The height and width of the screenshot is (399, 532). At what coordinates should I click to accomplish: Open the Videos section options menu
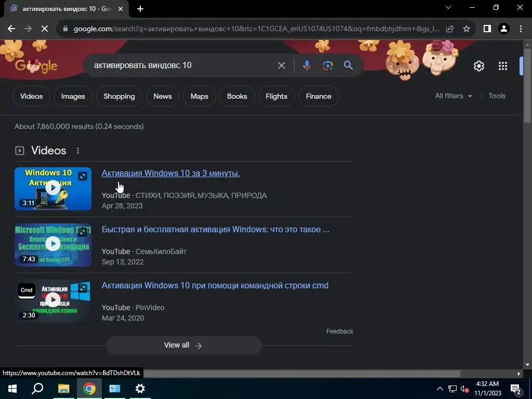78,151
